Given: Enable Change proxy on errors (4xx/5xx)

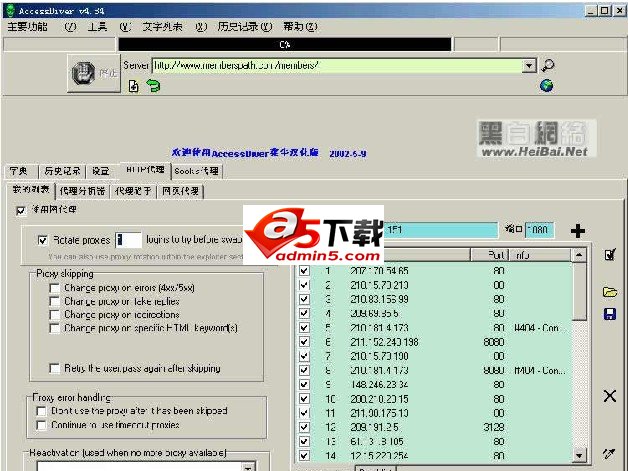Looking at the screenshot, I should (54, 288).
